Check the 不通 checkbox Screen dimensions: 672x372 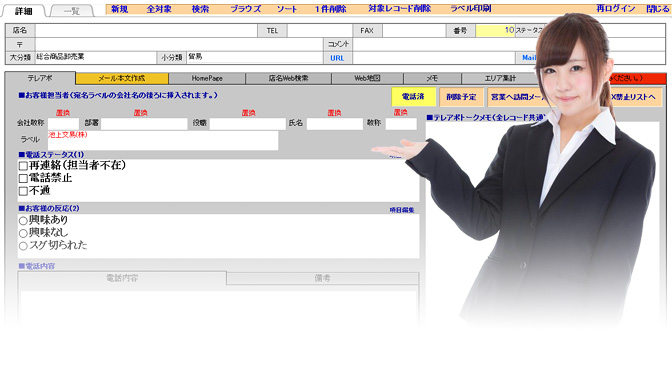tap(23, 191)
